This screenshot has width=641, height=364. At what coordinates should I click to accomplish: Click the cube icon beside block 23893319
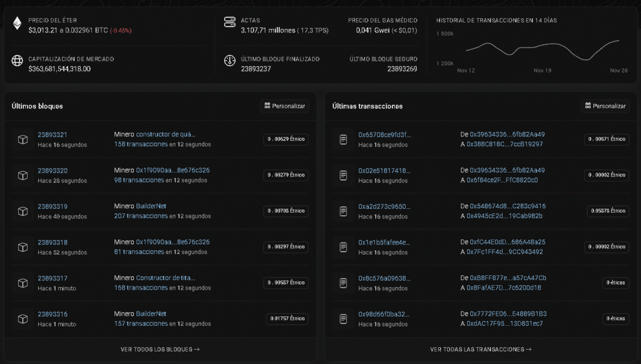(x=23, y=211)
